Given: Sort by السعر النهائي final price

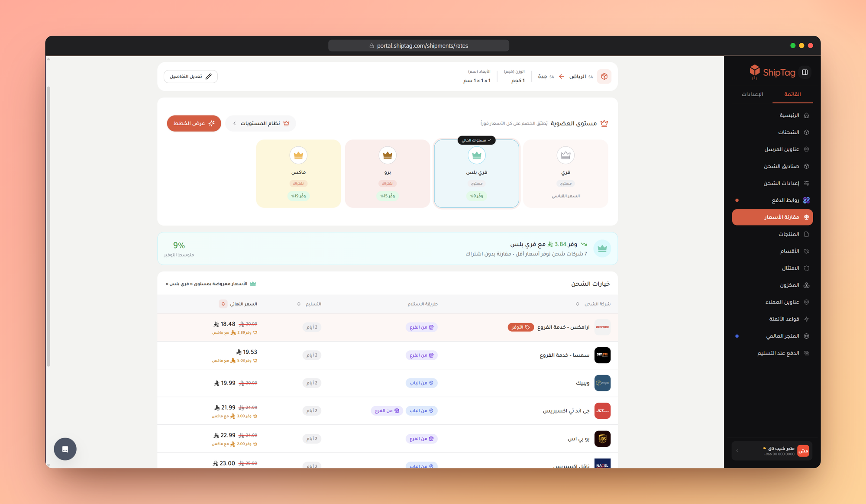Looking at the screenshot, I should pyautogui.click(x=239, y=304).
